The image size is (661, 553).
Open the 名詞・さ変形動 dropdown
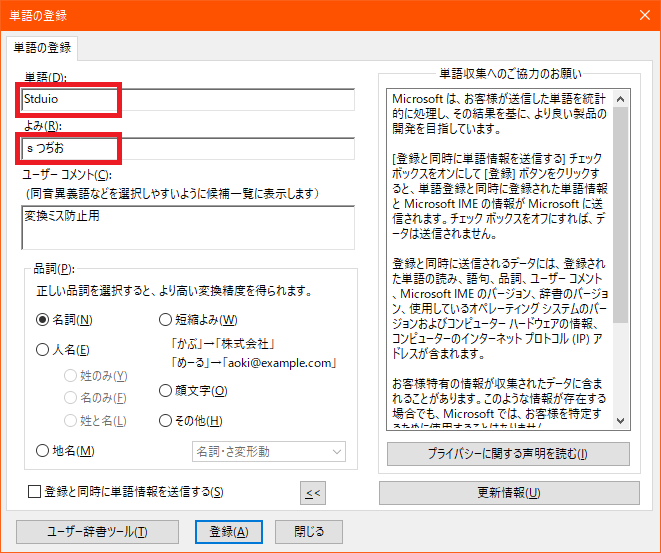tap(269, 452)
